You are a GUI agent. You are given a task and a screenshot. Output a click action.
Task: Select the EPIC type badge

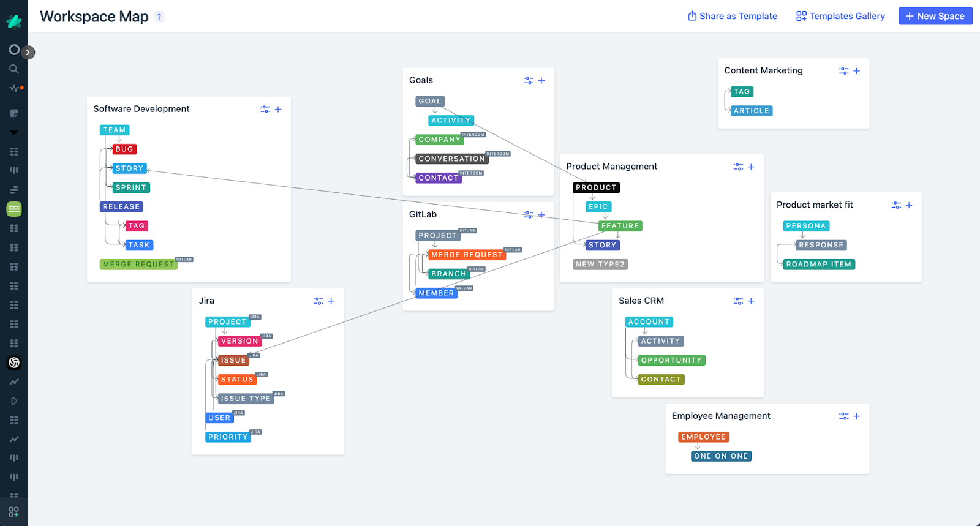coord(598,207)
